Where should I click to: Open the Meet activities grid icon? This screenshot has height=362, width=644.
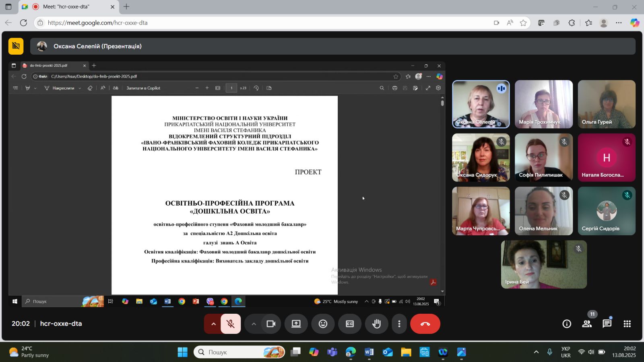627,324
